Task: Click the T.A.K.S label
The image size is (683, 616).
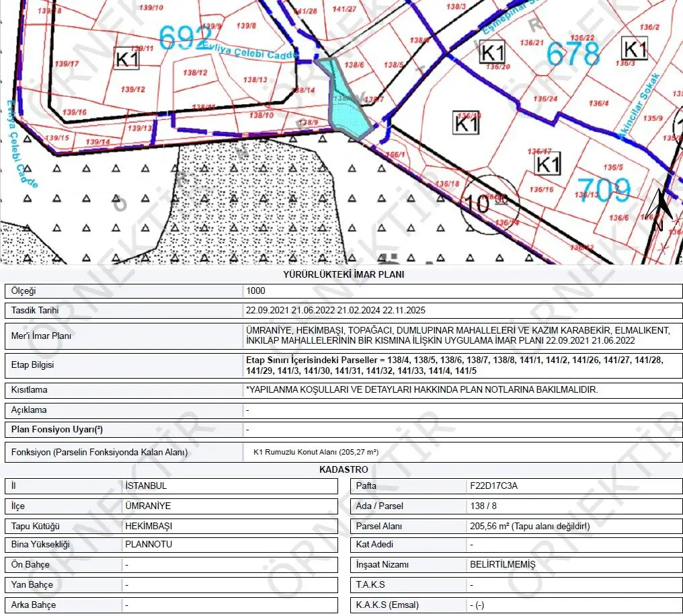Action: tap(370, 584)
